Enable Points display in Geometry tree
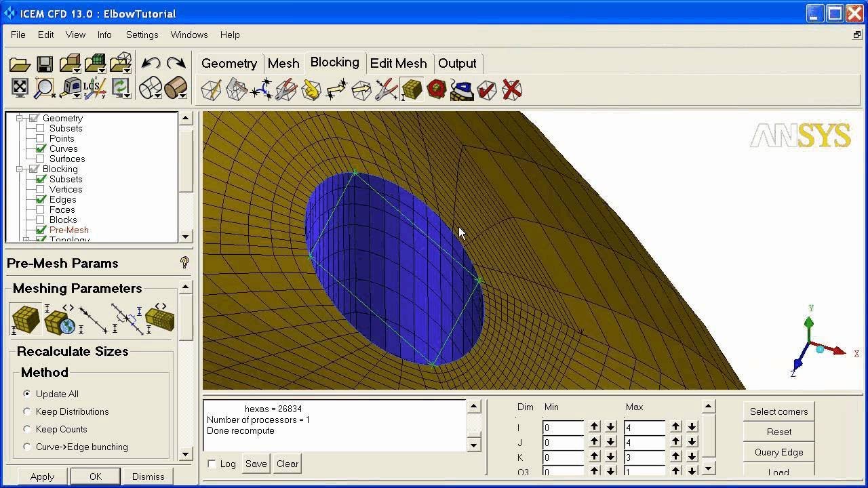 [x=40, y=138]
